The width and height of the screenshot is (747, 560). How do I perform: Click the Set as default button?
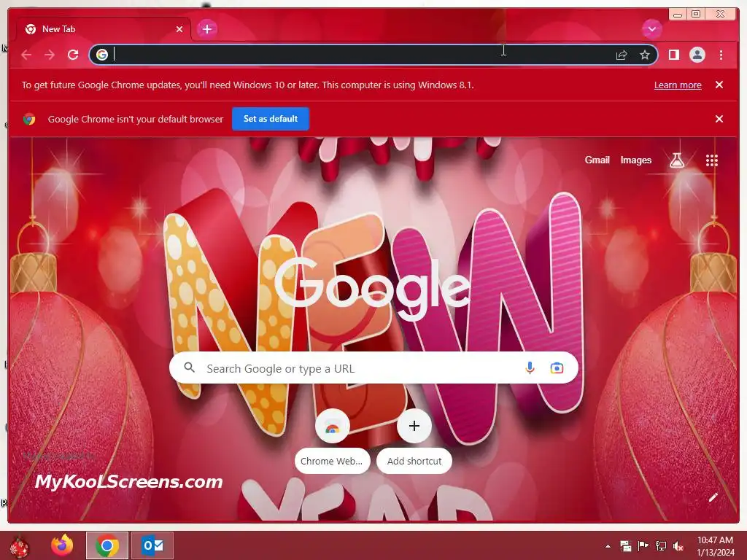(x=271, y=119)
